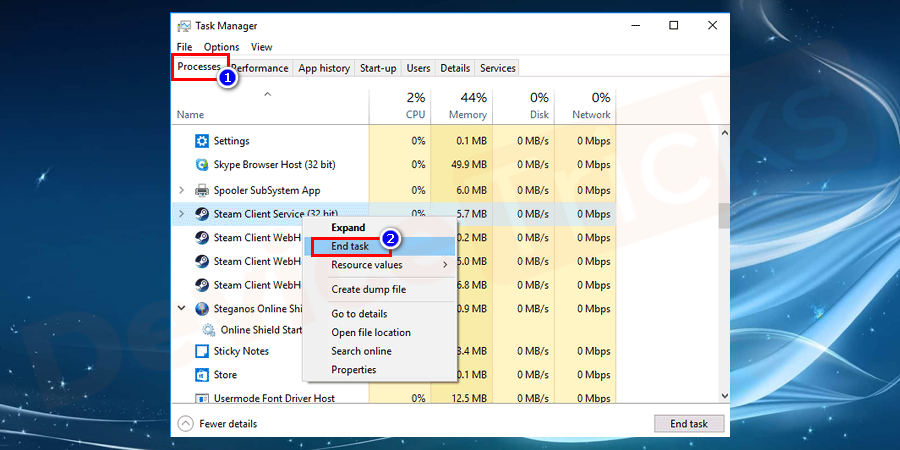Expand the Steam Client Service process group

pos(181,214)
